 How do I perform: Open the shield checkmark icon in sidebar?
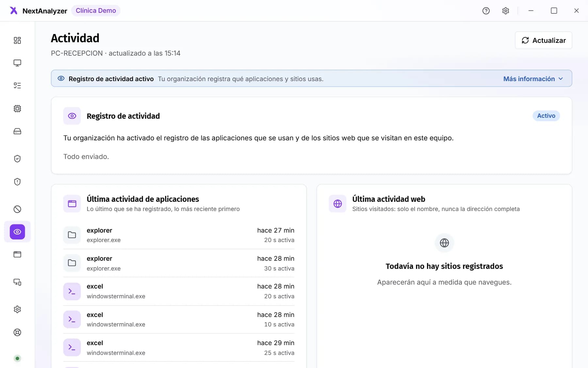pyautogui.click(x=17, y=159)
